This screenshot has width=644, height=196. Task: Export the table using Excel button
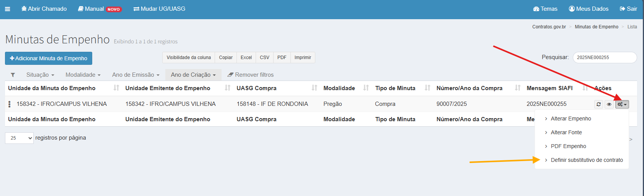pos(246,58)
